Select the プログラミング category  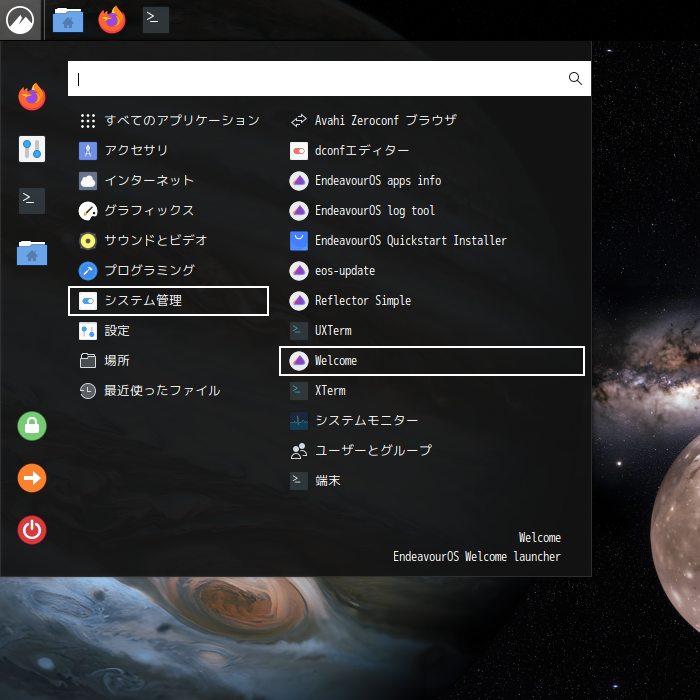pos(168,271)
